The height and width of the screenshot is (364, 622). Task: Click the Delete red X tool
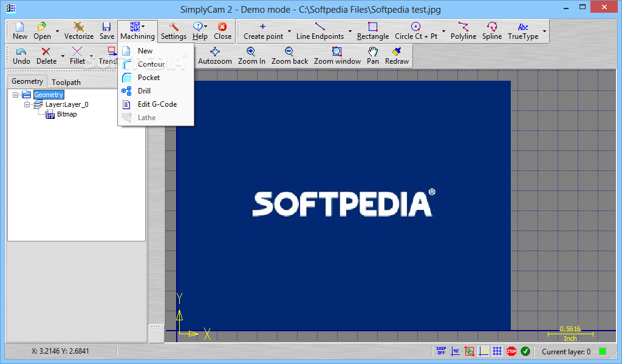coord(46,56)
